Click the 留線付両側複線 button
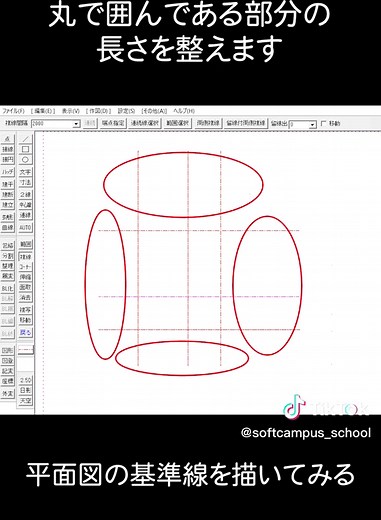Screen dimensions: 381x520 (246, 123)
